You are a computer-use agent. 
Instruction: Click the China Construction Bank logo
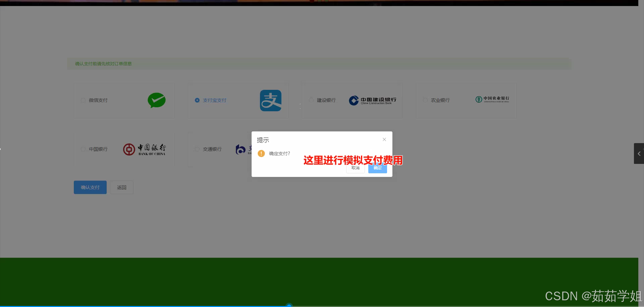pyautogui.click(x=373, y=101)
